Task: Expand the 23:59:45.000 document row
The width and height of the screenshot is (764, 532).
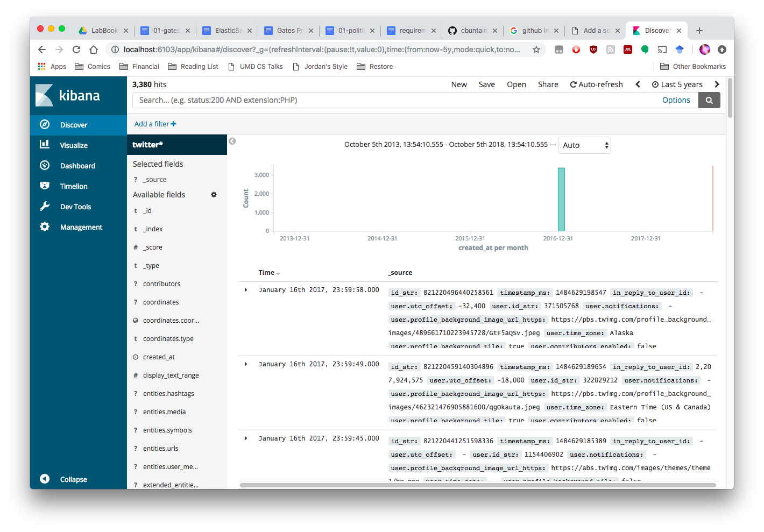Action: point(246,438)
